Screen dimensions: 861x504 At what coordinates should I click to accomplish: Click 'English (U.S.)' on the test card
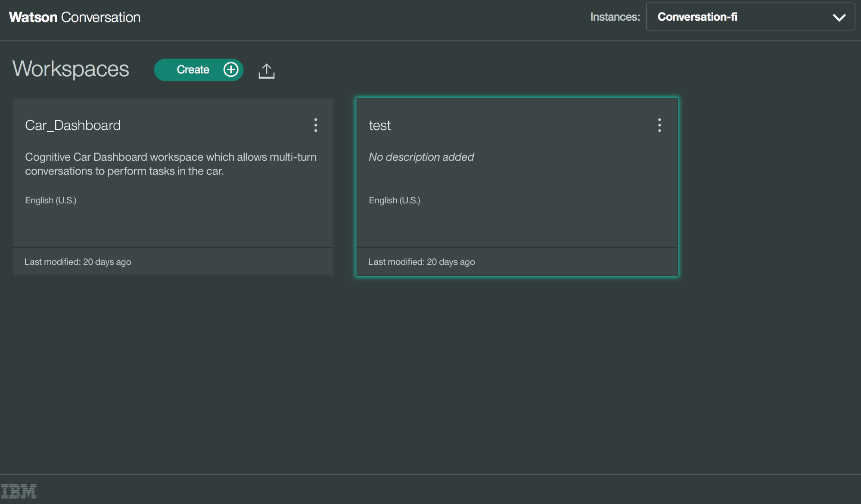[x=395, y=200]
